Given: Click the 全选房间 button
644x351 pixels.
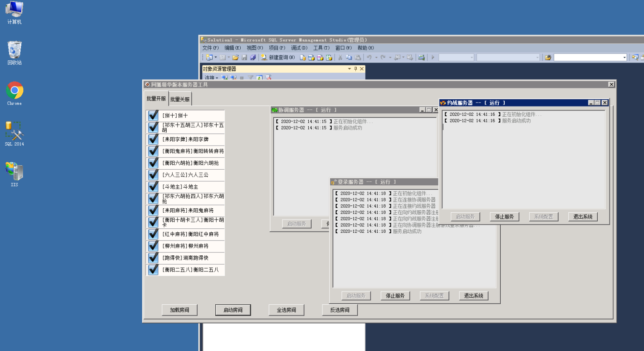Looking at the screenshot, I should (x=286, y=310).
